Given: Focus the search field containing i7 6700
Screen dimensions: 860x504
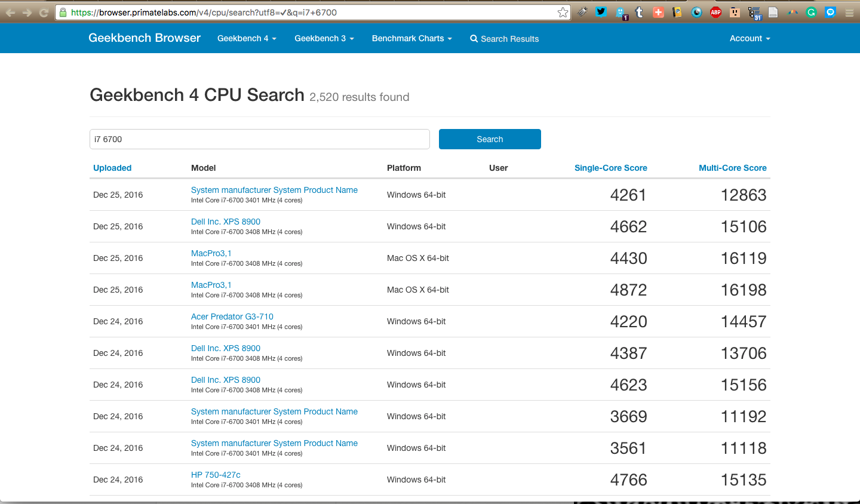Looking at the screenshot, I should [260, 139].
